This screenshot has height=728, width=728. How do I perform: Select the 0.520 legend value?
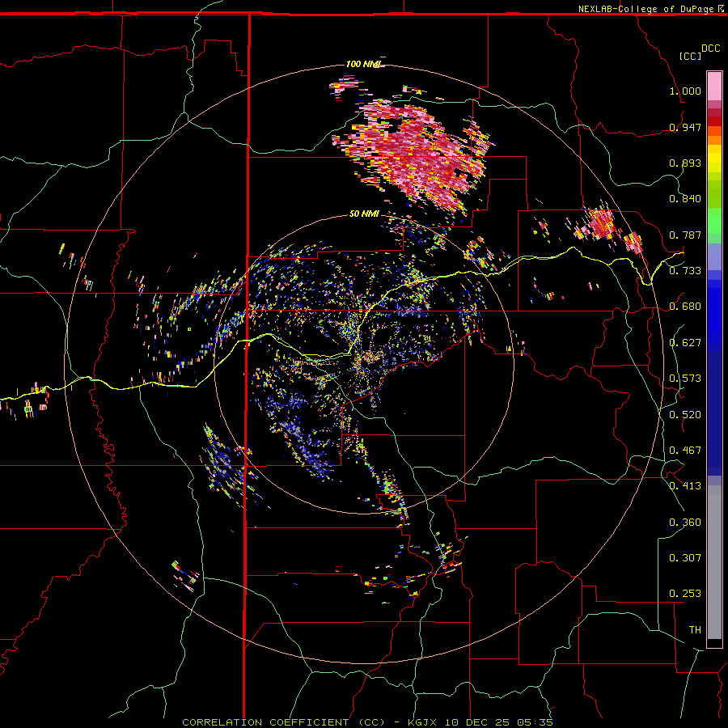coord(685,415)
